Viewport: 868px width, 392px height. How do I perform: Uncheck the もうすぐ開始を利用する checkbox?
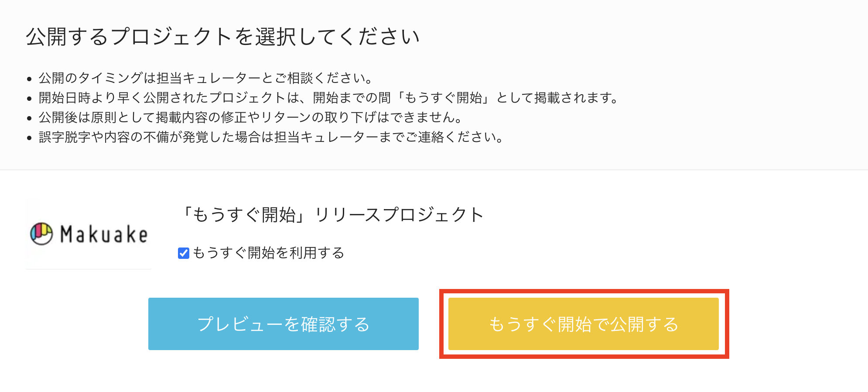coord(184,253)
